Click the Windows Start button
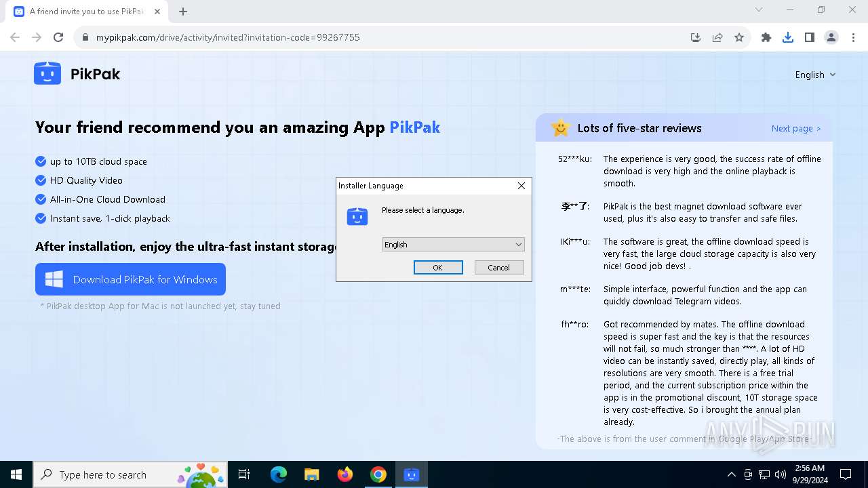The width and height of the screenshot is (868, 488). click(16, 474)
